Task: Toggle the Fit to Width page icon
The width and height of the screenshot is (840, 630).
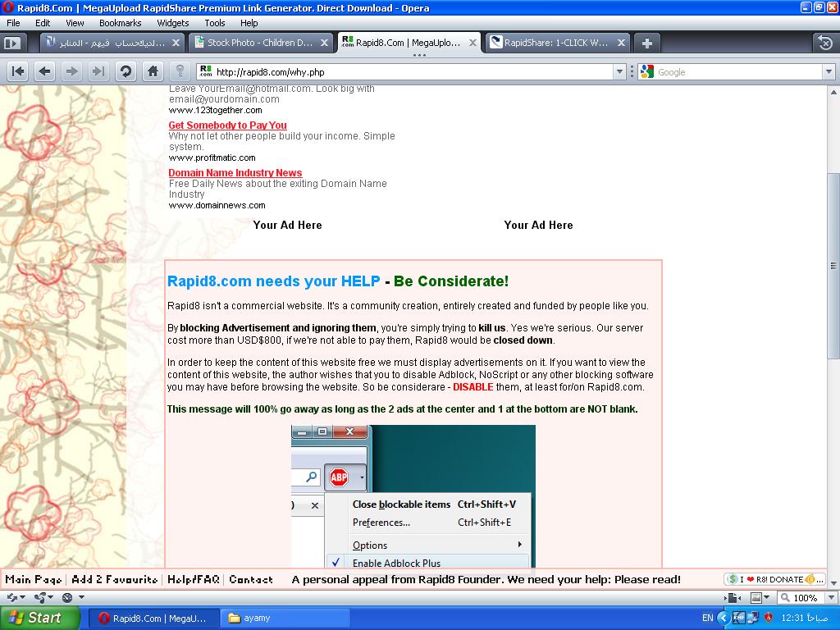Action: pos(733,597)
